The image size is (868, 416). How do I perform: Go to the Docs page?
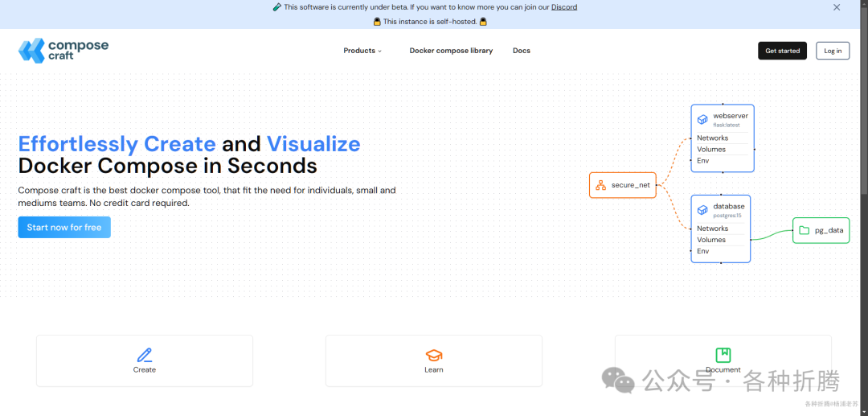[x=522, y=51]
